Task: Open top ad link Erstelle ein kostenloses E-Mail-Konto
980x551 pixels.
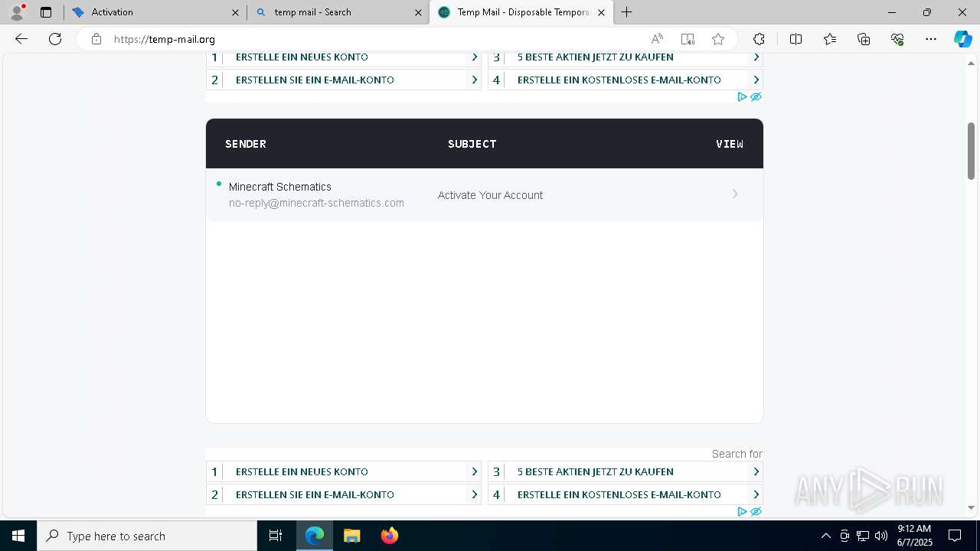Action: click(x=626, y=80)
